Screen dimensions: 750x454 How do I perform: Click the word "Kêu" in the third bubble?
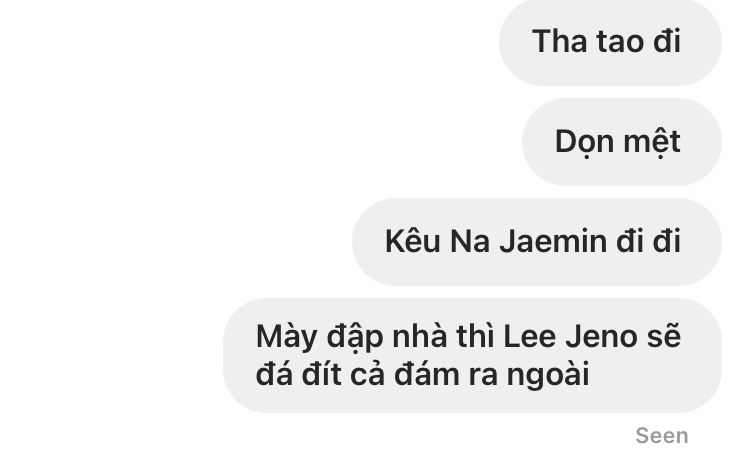pyautogui.click(x=412, y=241)
